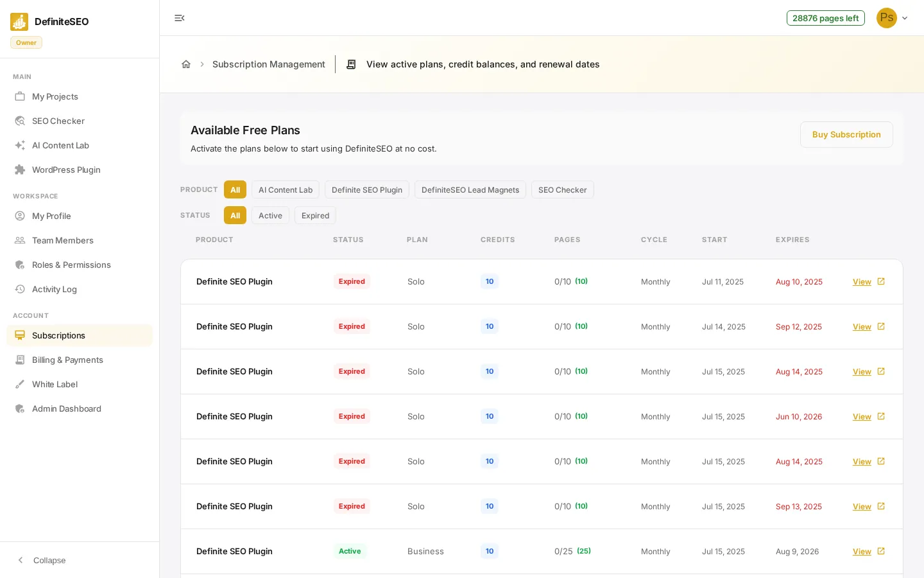The width and height of the screenshot is (924, 578).
Task: Click the CREDITS column header
Action: (x=498, y=240)
